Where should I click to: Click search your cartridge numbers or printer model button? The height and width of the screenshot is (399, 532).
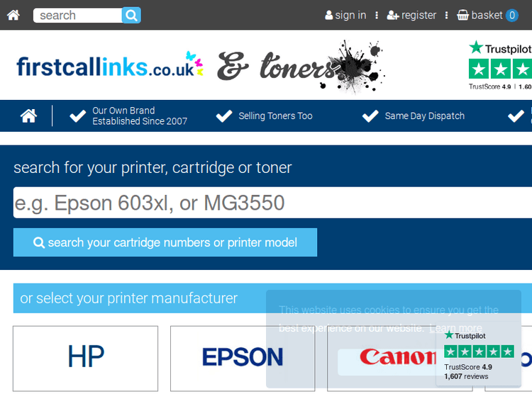pyautogui.click(x=165, y=242)
